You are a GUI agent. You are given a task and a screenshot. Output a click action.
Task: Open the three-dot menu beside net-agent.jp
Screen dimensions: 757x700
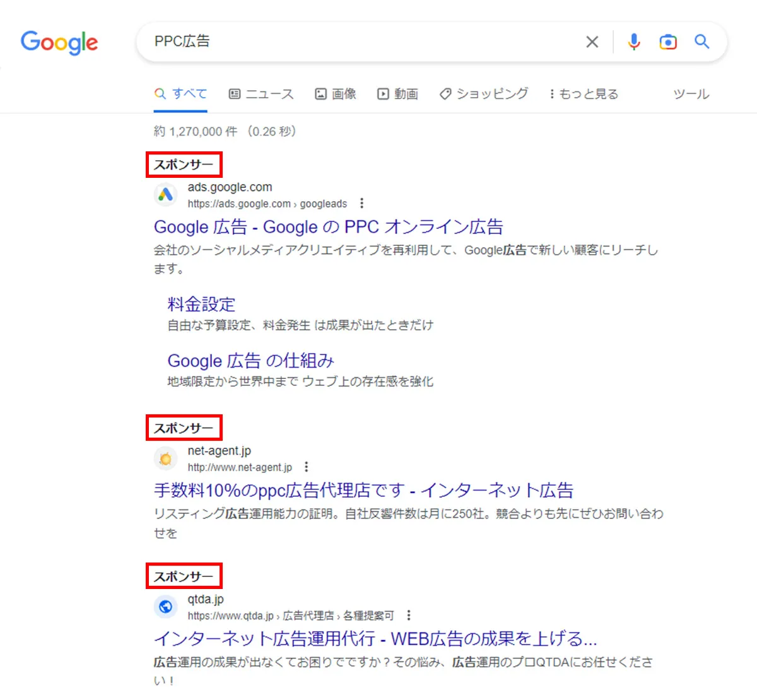pos(307,467)
